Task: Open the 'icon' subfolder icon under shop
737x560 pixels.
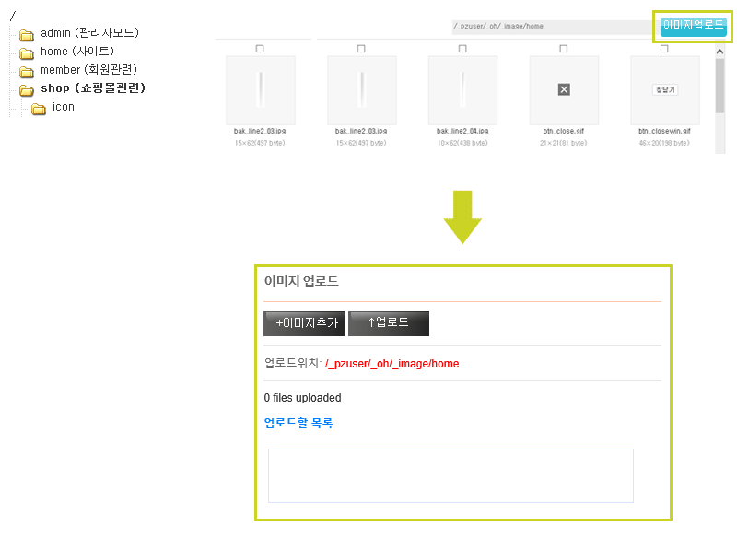Action: click(x=38, y=109)
